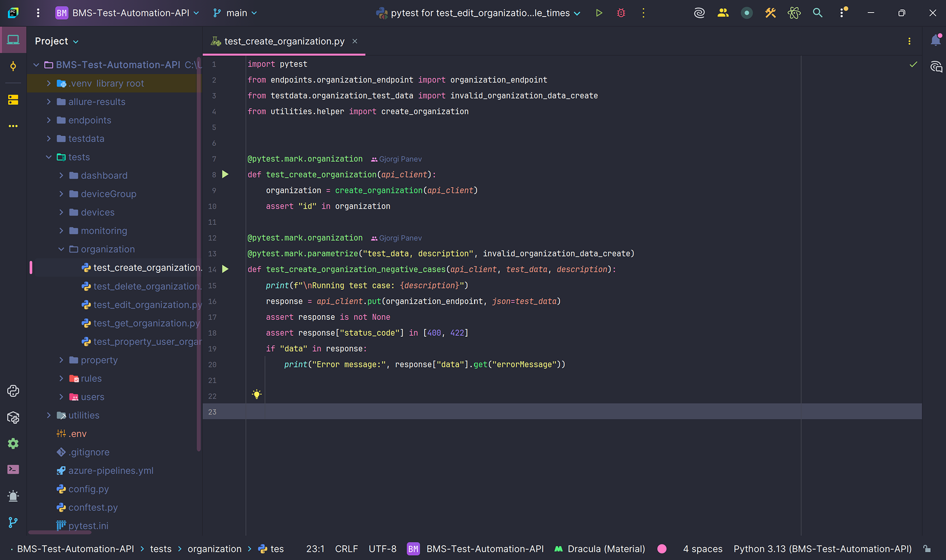Open the Git tool window icon
This screenshot has height=560, width=946.
pos(13,522)
